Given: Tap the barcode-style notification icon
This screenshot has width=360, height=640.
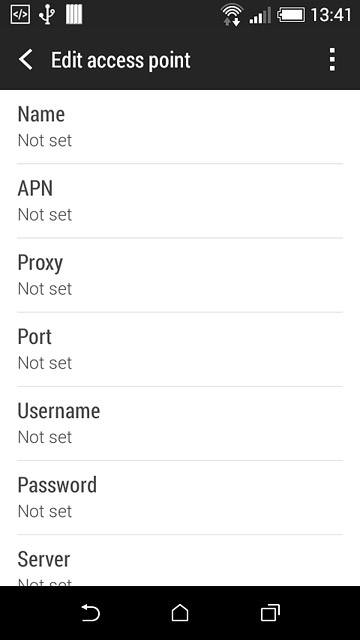Looking at the screenshot, I should click(74, 15).
